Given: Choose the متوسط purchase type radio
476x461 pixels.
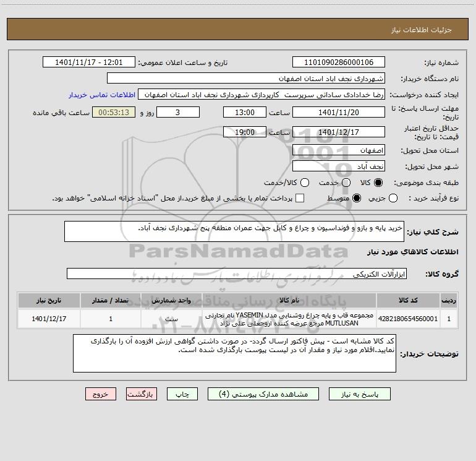Looking at the screenshot, I should click(x=357, y=198).
